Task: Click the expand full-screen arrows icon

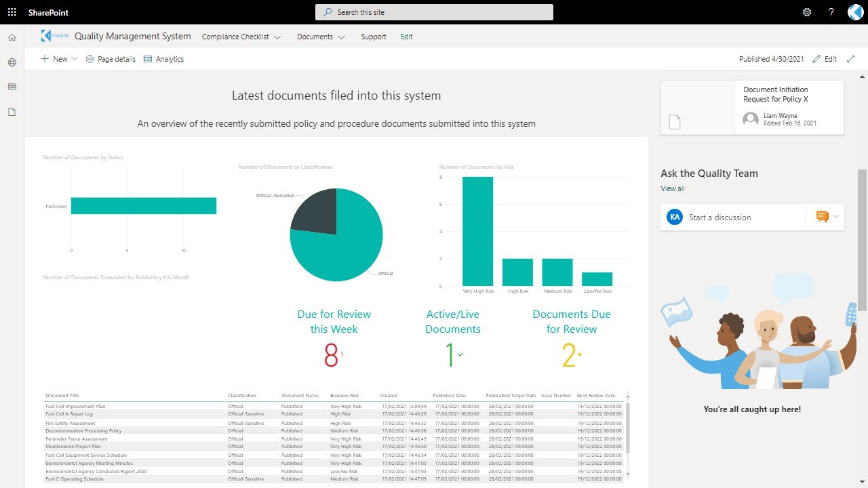Action: point(851,59)
